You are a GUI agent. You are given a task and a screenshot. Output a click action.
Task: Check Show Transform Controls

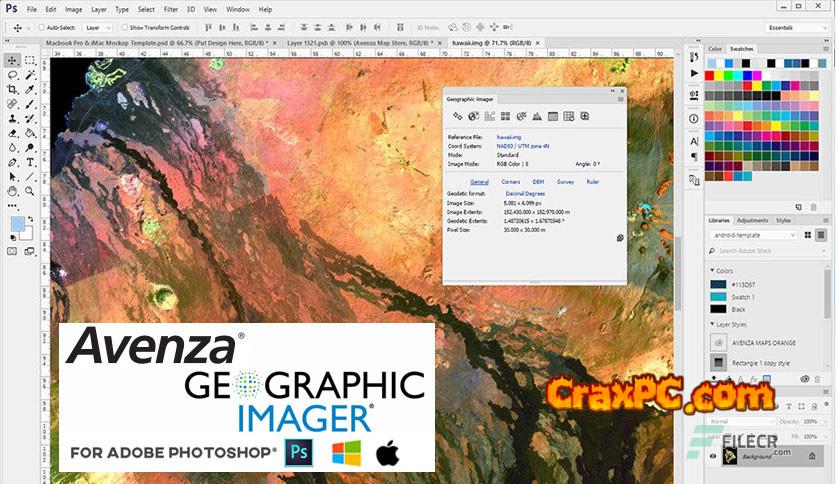click(x=124, y=27)
